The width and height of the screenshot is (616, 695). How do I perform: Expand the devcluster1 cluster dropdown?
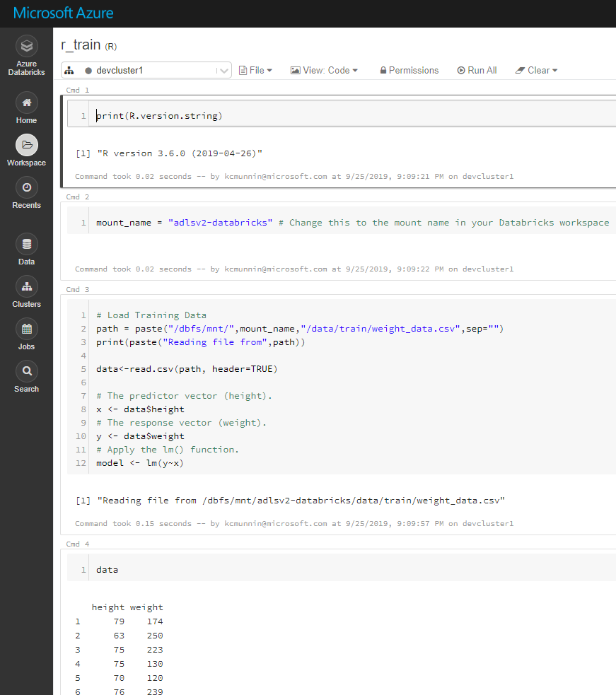pos(223,71)
